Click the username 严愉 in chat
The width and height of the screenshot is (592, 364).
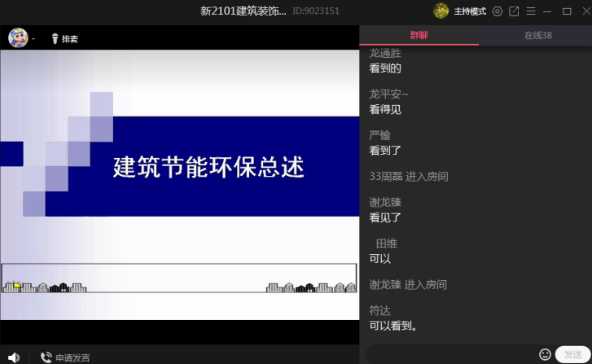point(379,135)
